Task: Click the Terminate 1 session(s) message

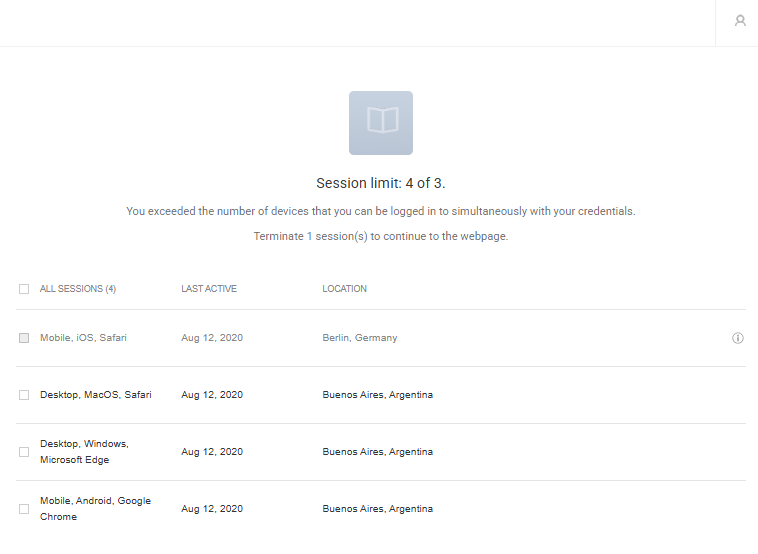Action: point(381,236)
